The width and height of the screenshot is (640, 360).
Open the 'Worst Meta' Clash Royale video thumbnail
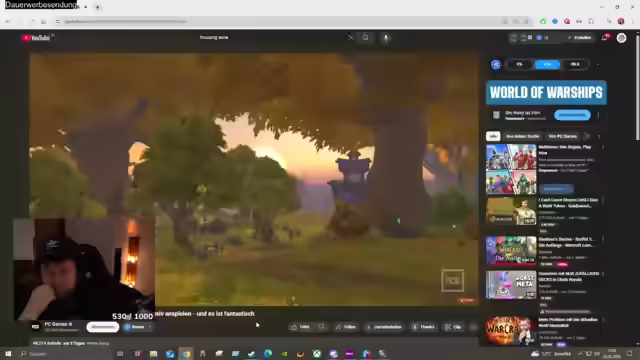pyautogui.click(x=511, y=285)
